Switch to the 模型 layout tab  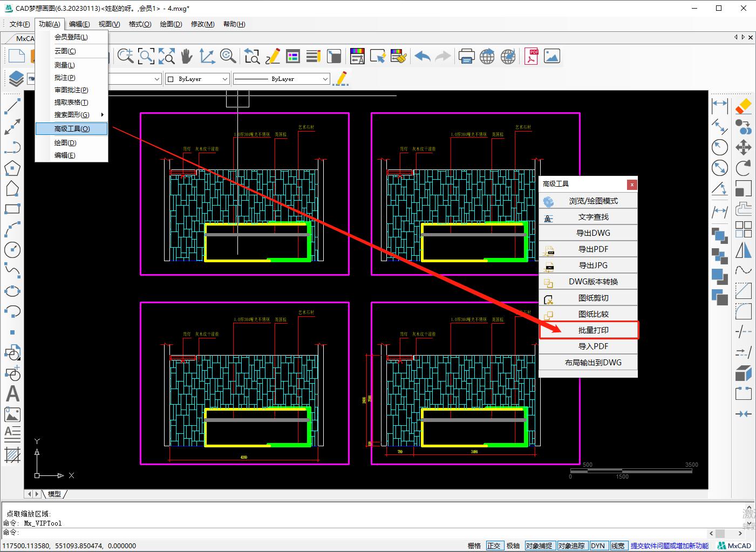click(x=55, y=494)
